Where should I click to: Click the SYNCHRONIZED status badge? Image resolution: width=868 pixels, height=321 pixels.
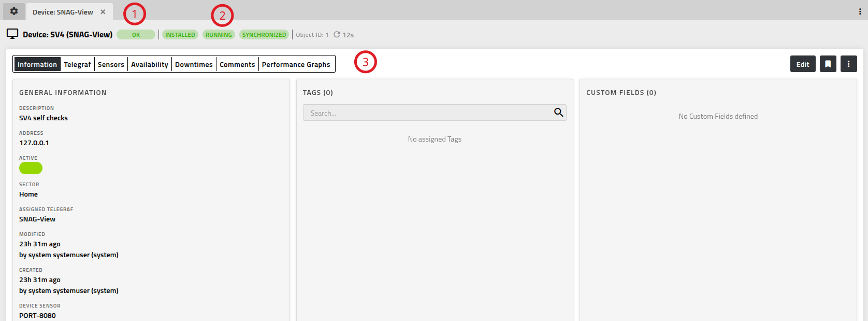point(264,35)
